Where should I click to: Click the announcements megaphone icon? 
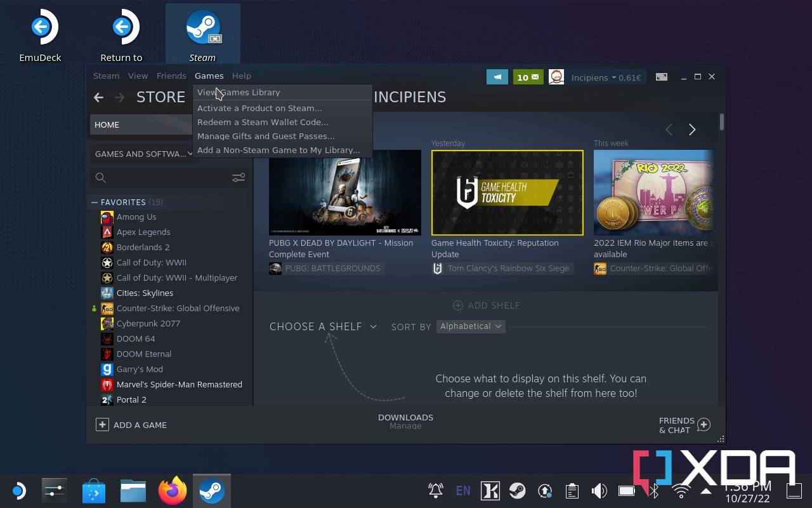tap(497, 77)
